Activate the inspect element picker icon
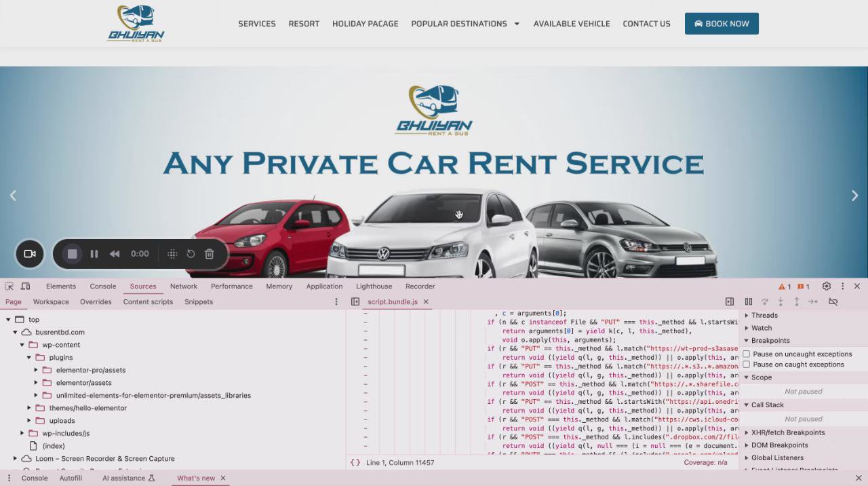The height and width of the screenshot is (486, 868). click(x=9, y=286)
